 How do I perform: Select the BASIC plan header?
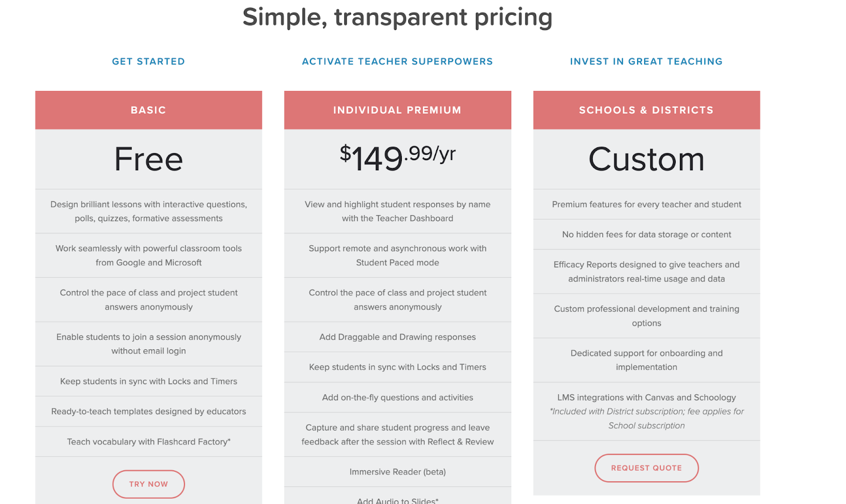pos(149,110)
